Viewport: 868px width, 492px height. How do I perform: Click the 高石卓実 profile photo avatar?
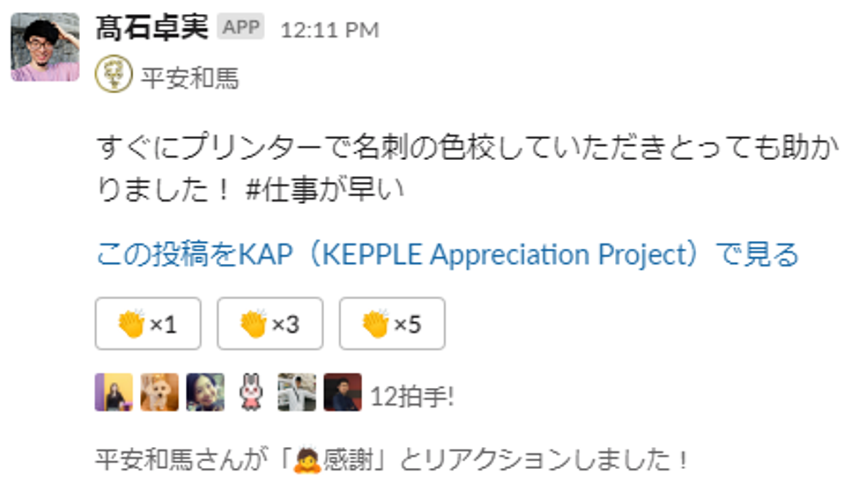(x=45, y=47)
